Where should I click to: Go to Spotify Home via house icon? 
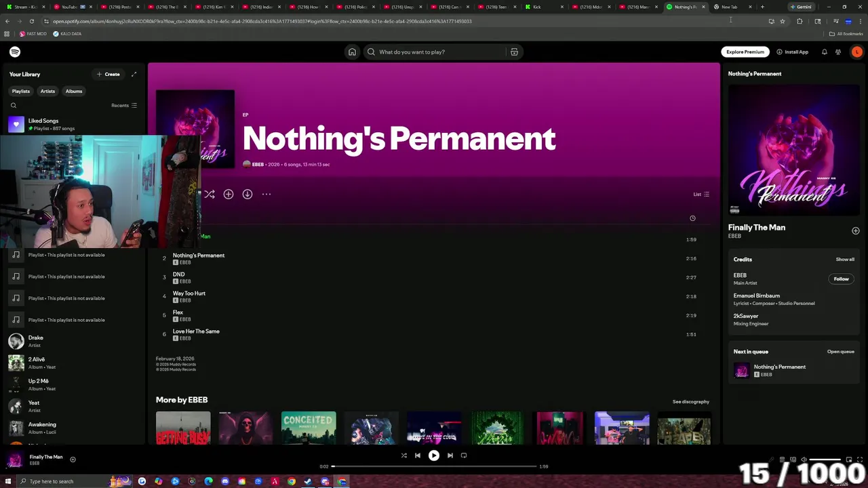pos(352,52)
